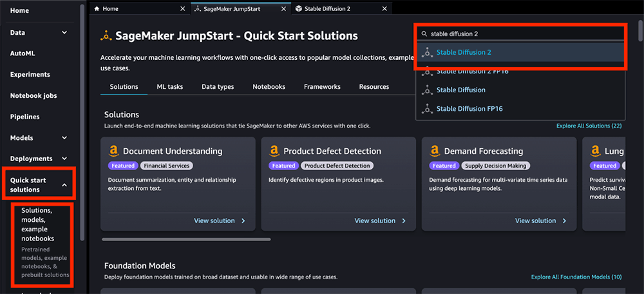Image resolution: width=644 pixels, height=294 pixels.
Task: Click the model icon beside Stable Diffusion FP16
Action: (428, 109)
